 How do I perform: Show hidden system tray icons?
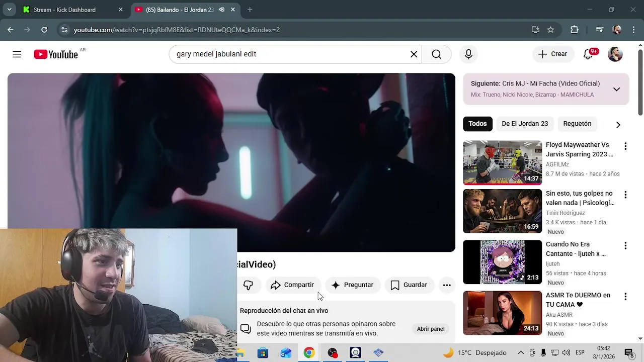(x=521, y=352)
